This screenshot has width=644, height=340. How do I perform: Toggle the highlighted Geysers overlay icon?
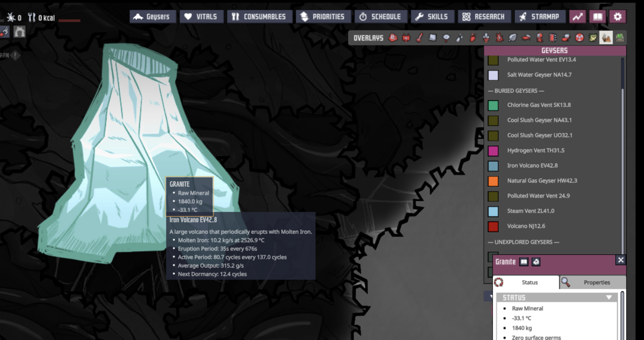pyautogui.click(x=606, y=38)
